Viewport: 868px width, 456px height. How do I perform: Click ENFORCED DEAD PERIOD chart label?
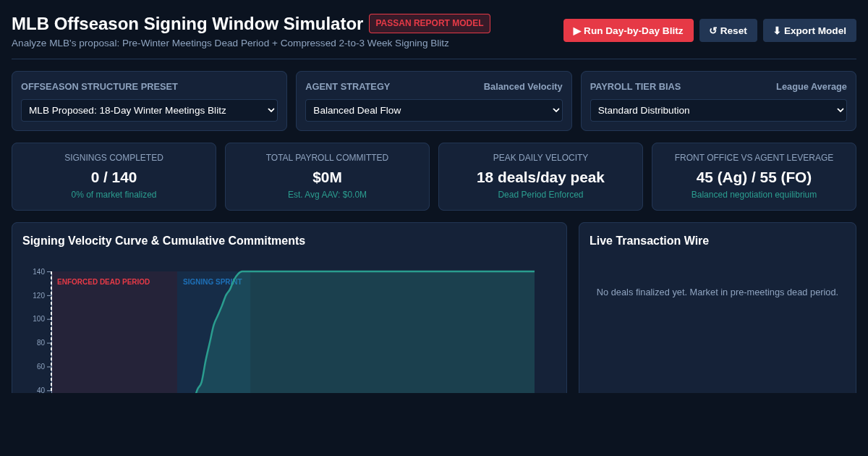click(103, 282)
